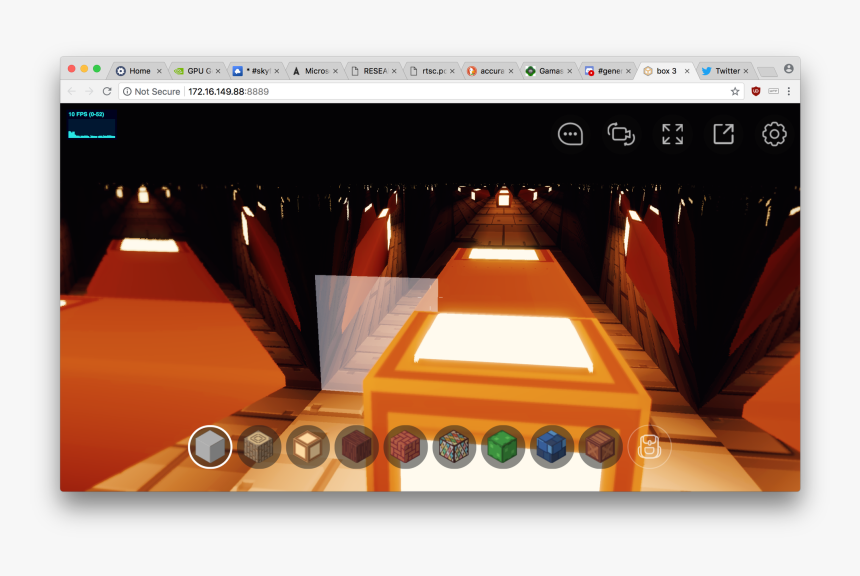Viewport: 860px width, 576px height.
Task: Click the keyboard extension icon in toolbar
Action: tap(773, 91)
